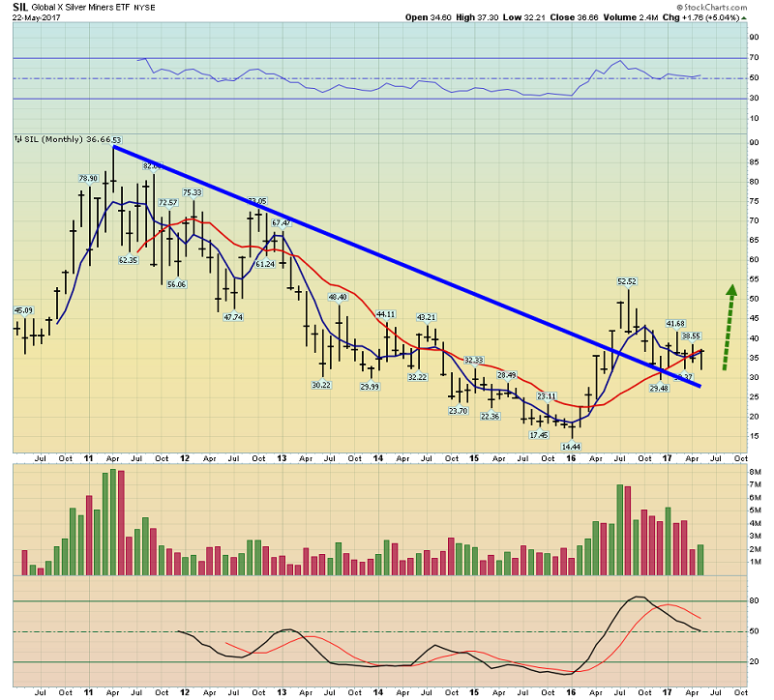The height and width of the screenshot is (700, 774).
Task: Click the 1M volume axis label
Action: coord(756,562)
